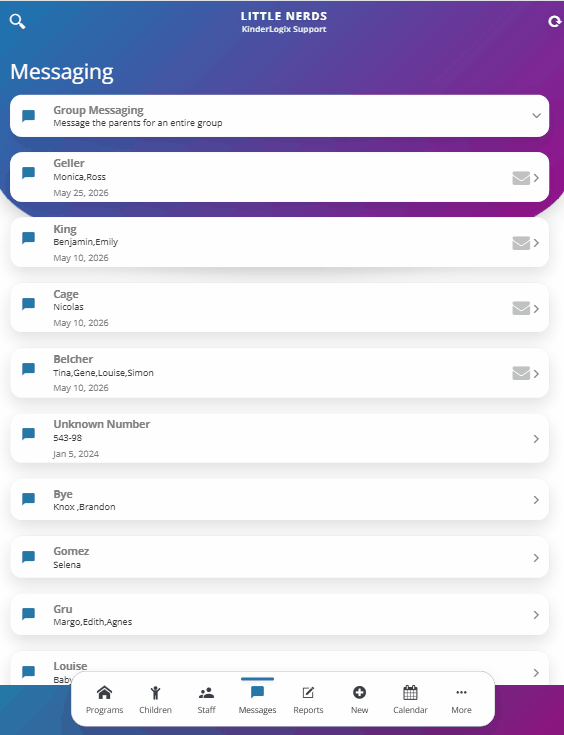Image resolution: width=564 pixels, height=735 pixels.
Task: Go to the Children section icon
Action: click(155, 692)
